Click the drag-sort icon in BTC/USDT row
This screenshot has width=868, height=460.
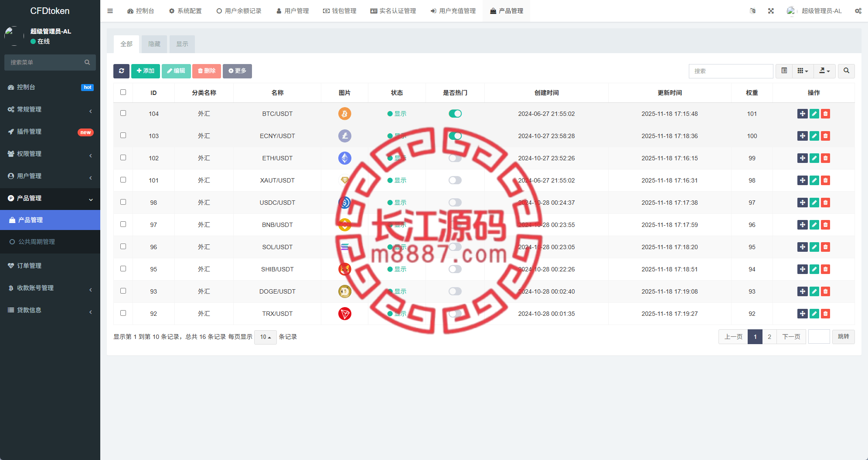pos(802,114)
